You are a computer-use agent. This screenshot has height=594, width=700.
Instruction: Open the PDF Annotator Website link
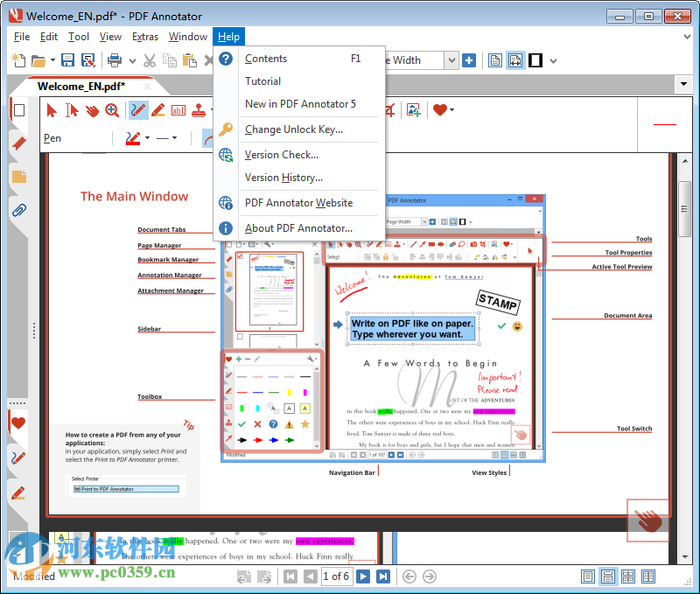298,202
